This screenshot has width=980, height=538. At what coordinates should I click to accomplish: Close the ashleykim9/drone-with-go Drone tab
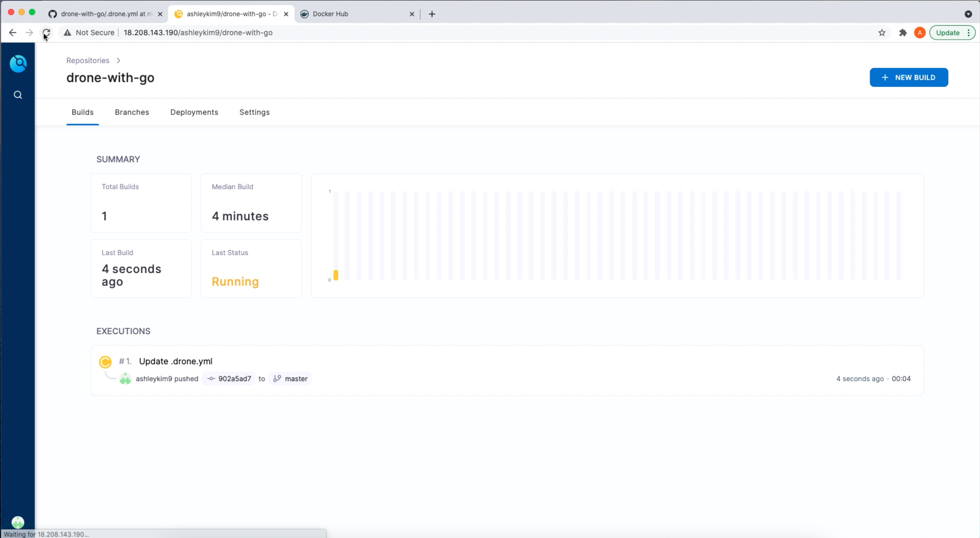coord(286,14)
